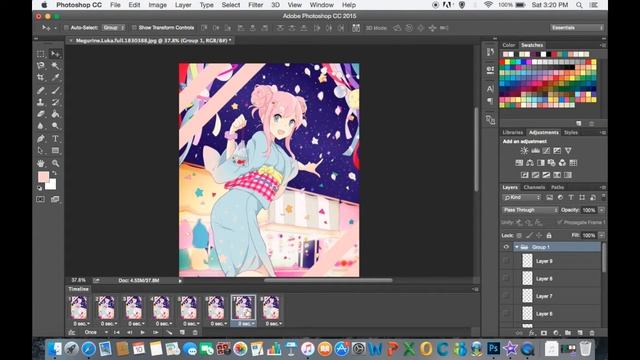This screenshot has width=640, height=360.
Task: Switch to the Color panel tab
Action: [509, 45]
